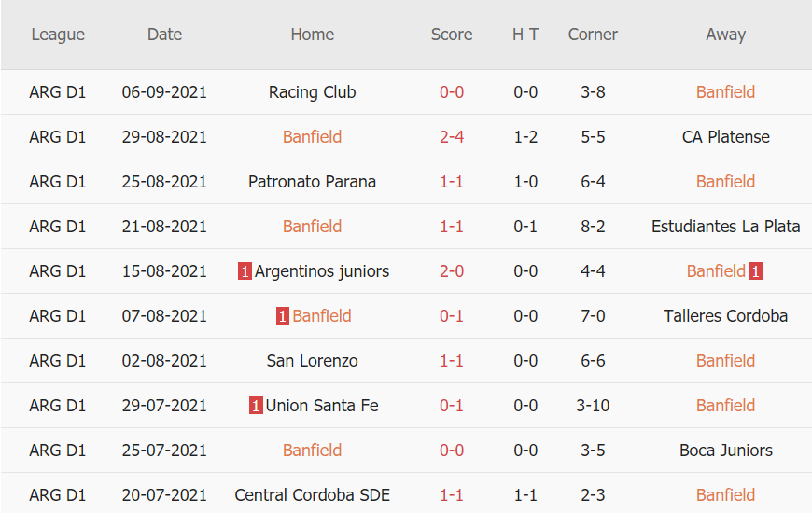Click red card icon before Banfield on 07-08-2021
The width and height of the screenshot is (812, 513).
tap(282, 316)
